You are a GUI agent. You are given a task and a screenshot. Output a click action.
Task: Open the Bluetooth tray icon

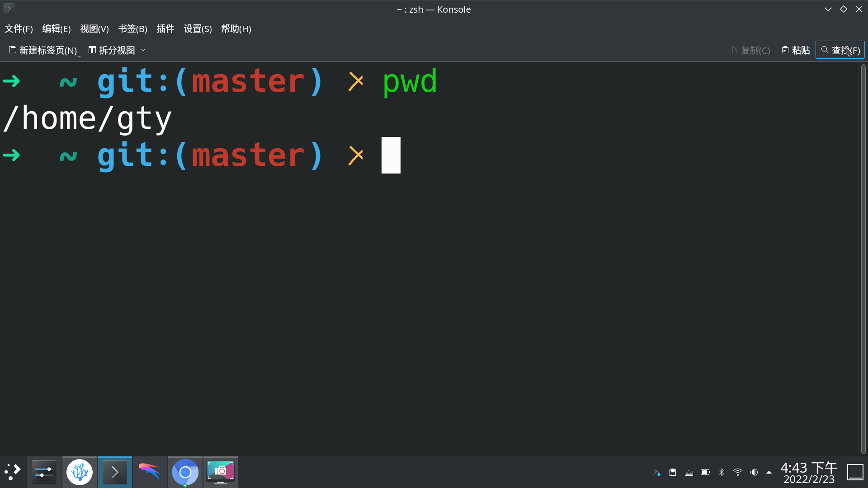tap(722, 473)
